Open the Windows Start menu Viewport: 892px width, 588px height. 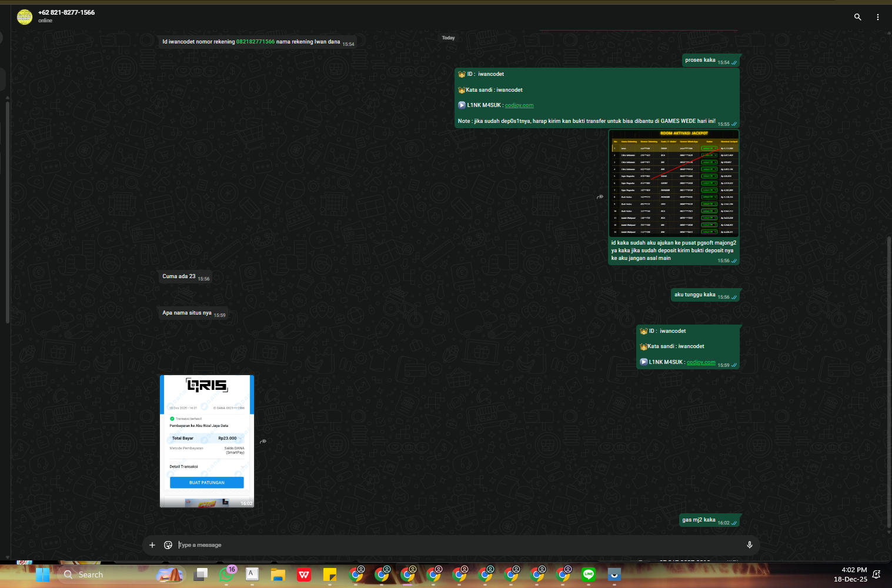click(43, 574)
